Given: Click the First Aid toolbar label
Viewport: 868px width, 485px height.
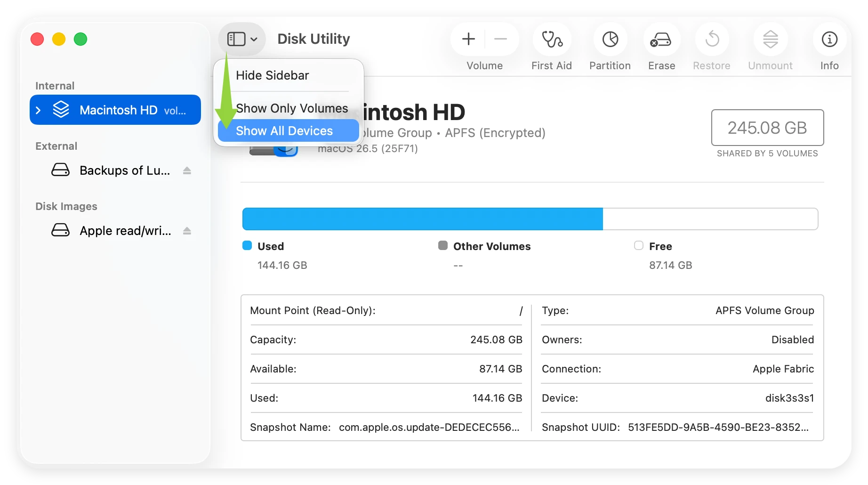Looking at the screenshot, I should (x=552, y=66).
